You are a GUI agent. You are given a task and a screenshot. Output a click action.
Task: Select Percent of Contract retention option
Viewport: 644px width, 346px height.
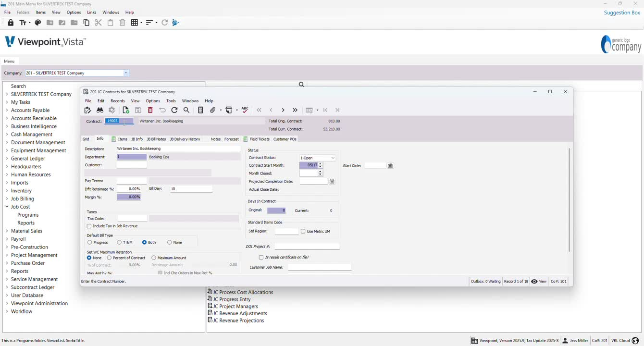click(x=110, y=258)
